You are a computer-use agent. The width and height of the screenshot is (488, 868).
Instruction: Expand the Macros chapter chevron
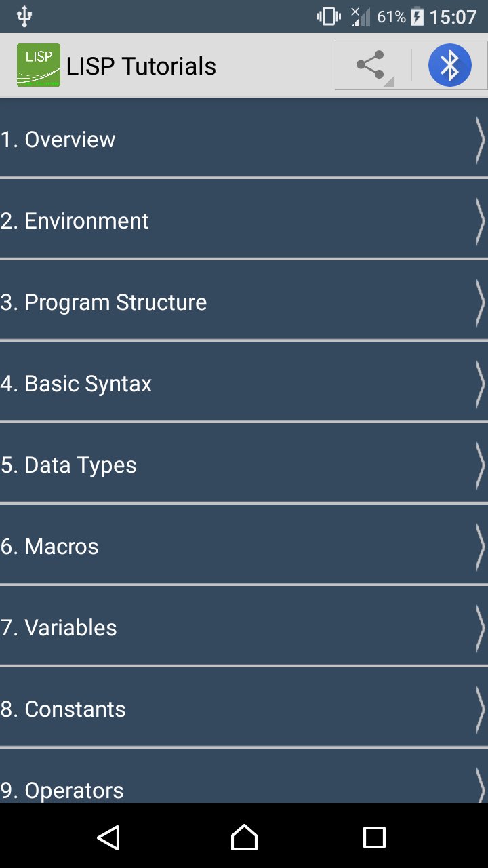coord(480,547)
